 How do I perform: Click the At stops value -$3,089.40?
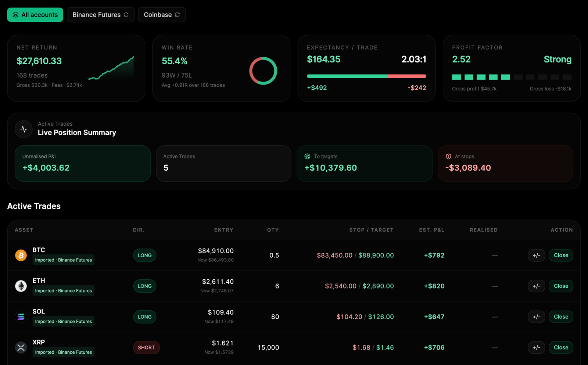pyautogui.click(x=468, y=168)
